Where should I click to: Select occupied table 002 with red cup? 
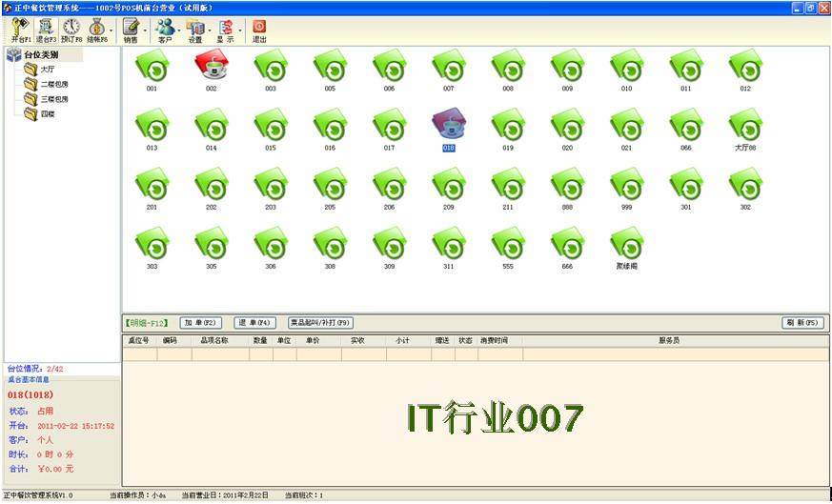click(211, 68)
